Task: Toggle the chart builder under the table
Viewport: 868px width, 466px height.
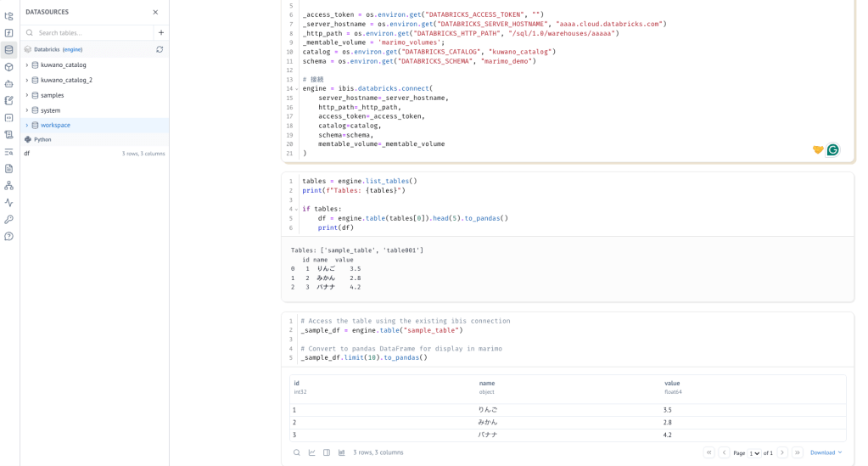Action: pyautogui.click(x=311, y=452)
